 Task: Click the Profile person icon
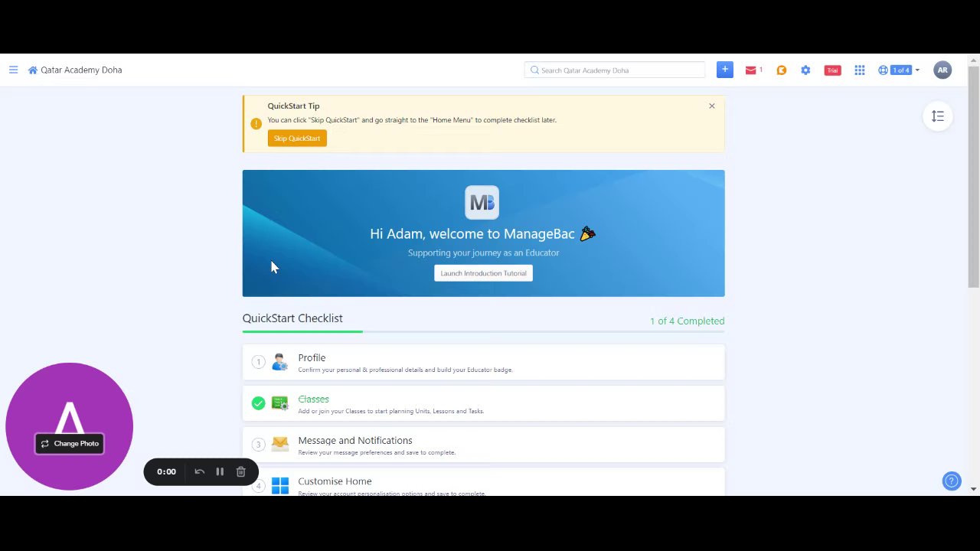[279, 362]
